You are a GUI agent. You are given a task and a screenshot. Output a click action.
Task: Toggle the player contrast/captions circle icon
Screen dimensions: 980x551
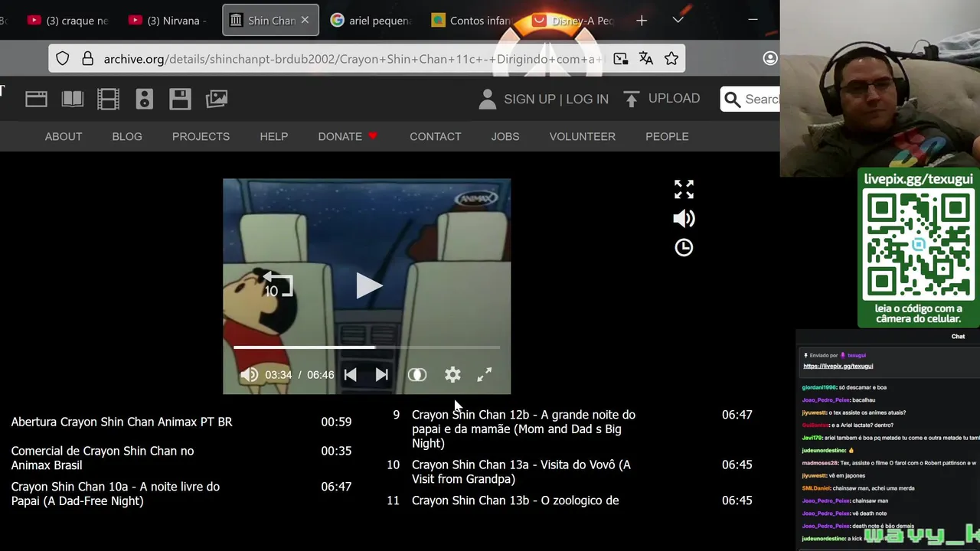416,375
